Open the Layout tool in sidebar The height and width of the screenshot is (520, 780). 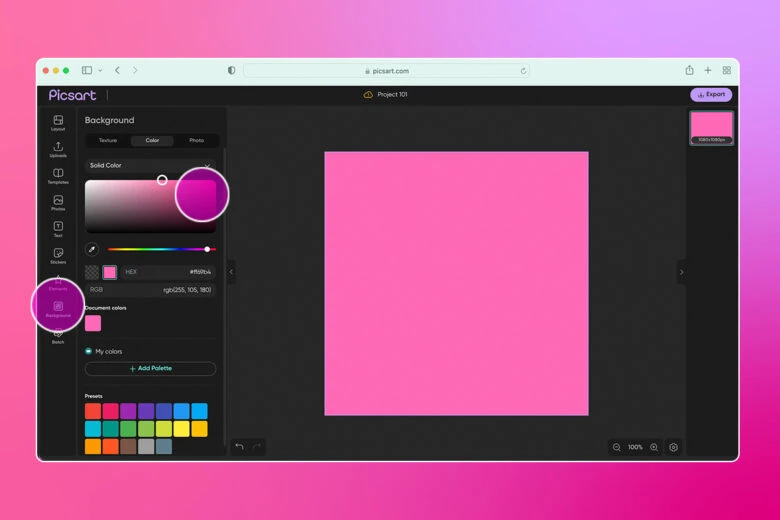tap(58, 123)
